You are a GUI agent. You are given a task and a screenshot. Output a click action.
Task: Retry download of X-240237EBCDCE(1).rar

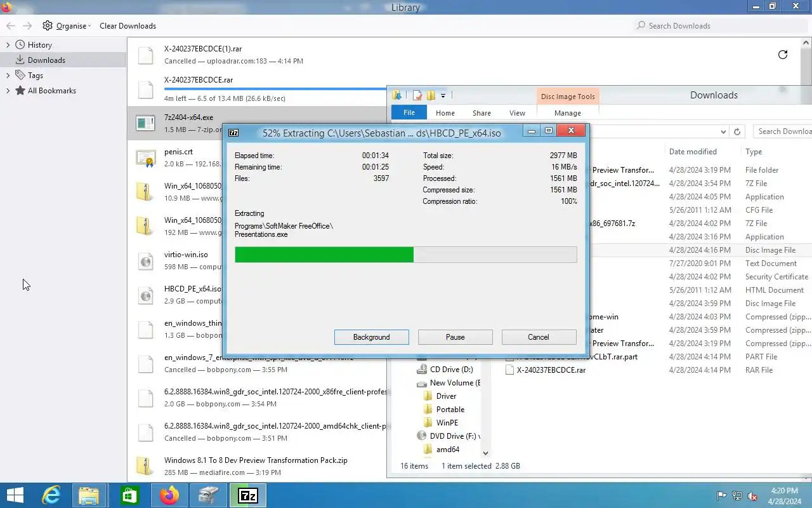click(783, 55)
